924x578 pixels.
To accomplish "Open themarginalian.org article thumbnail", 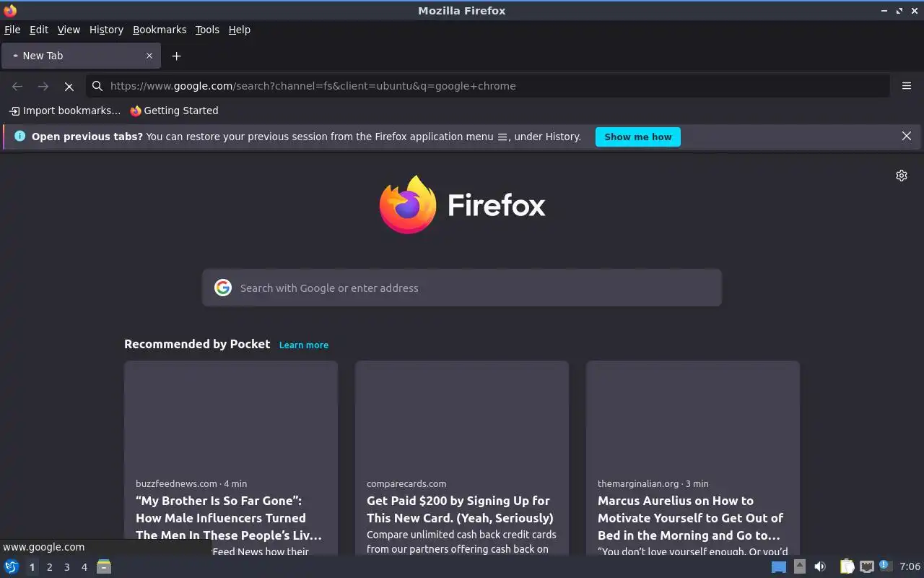I will click(x=693, y=415).
